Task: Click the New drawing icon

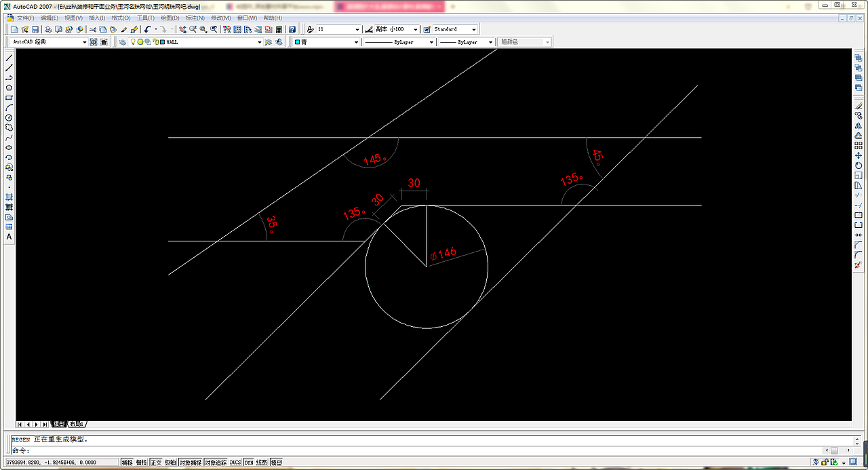Action: [14, 29]
